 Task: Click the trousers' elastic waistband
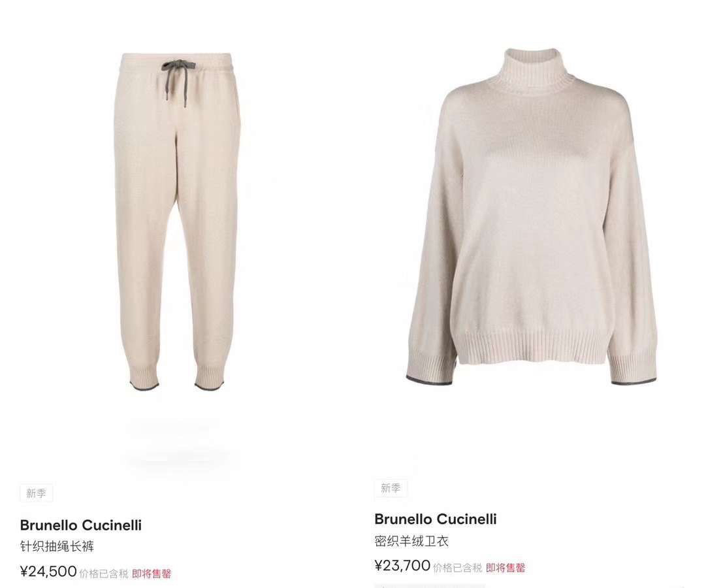tap(176, 61)
